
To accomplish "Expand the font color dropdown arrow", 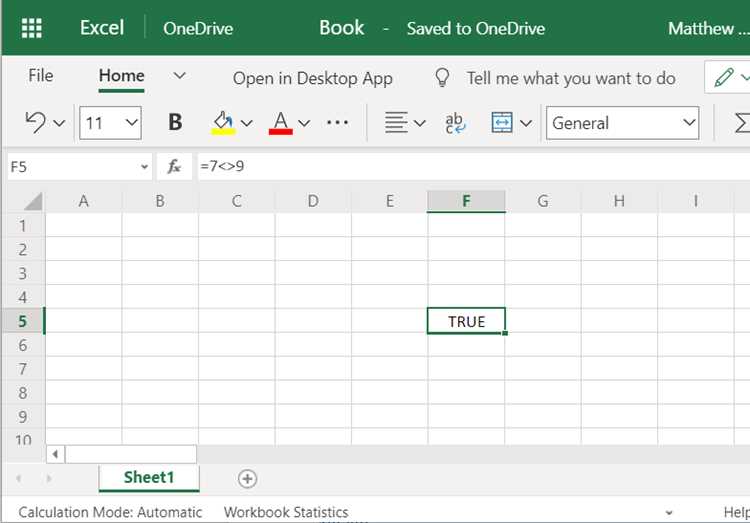I will coord(304,123).
